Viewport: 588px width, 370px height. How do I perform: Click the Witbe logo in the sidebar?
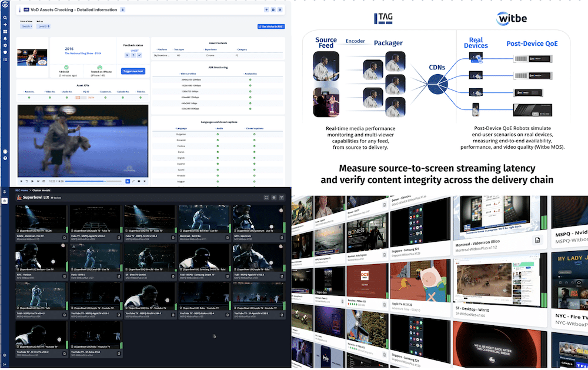(x=5, y=5)
